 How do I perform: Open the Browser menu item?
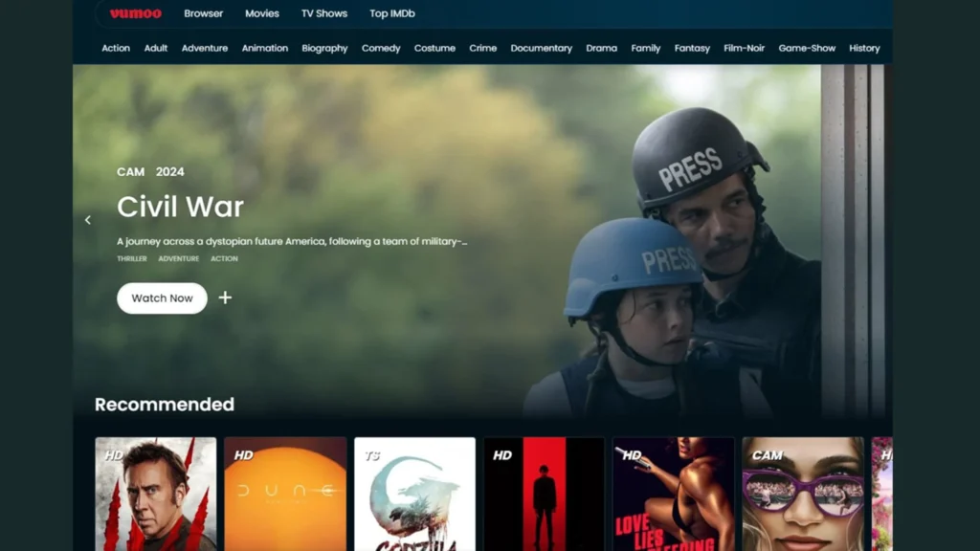tap(203, 13)
